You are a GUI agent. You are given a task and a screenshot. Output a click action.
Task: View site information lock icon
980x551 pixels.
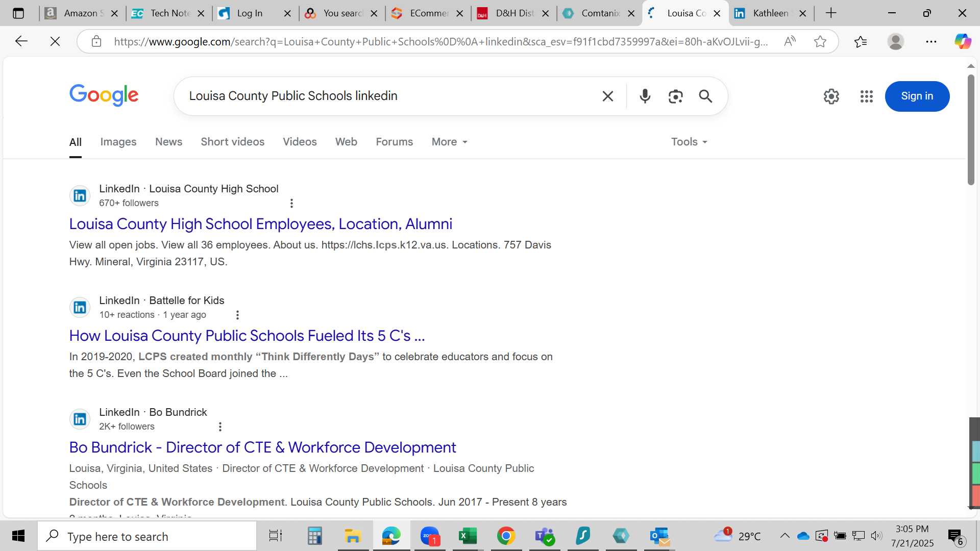click(96, 41)
